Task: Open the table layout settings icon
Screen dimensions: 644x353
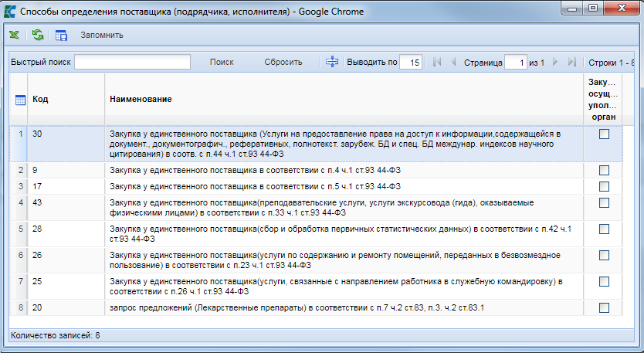Action: click(x=62, y=35)
